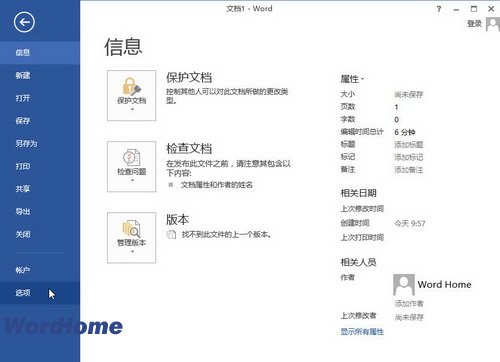Click the 相关人员 heading
The height and width of the screenshot is (362, 500).
tap(358, 262)
